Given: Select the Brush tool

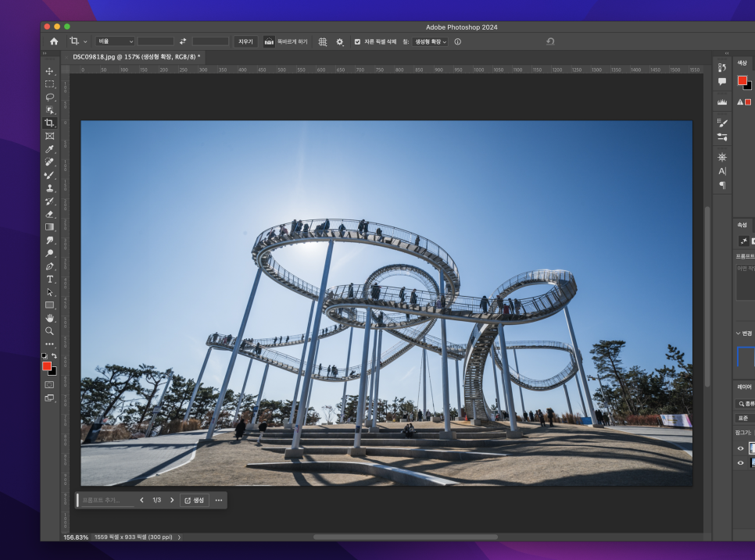Looking at the screenshot, I should (x=49, y=175).
